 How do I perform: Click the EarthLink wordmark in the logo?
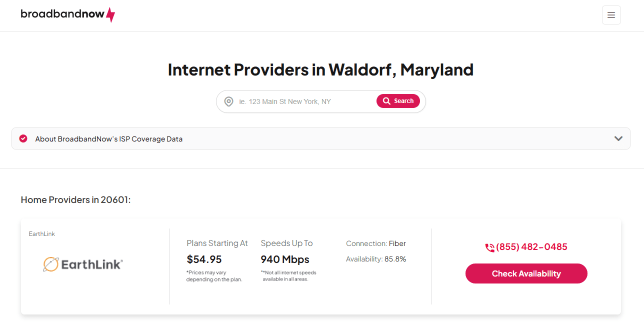[91, 264]
